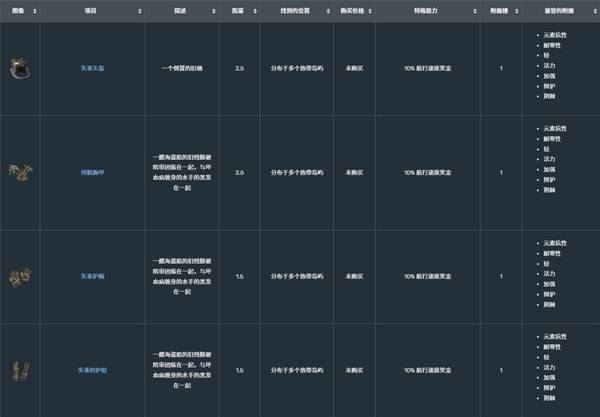Click the chest armor image in second row
This screenshot has height=417, width=600.
pos(18,173)
